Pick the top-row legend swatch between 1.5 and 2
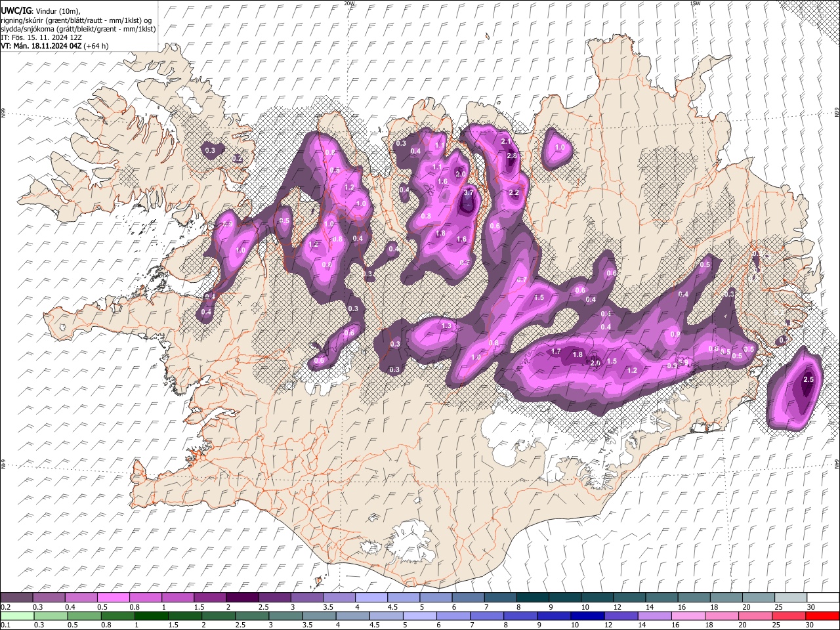Screen dimensions: 840x630 click(x=210, y=598)
